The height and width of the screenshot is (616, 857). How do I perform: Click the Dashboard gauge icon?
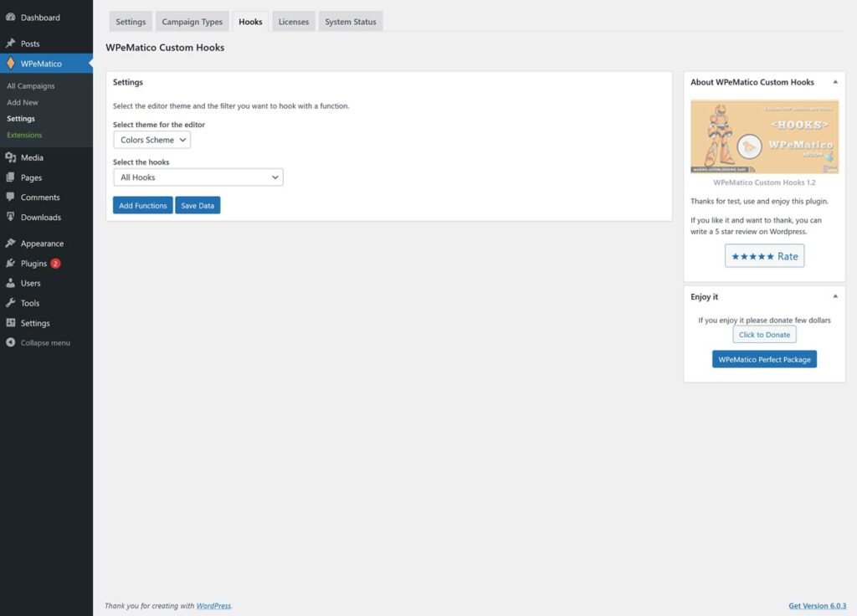pyautogui.click(x=10, y=17)
